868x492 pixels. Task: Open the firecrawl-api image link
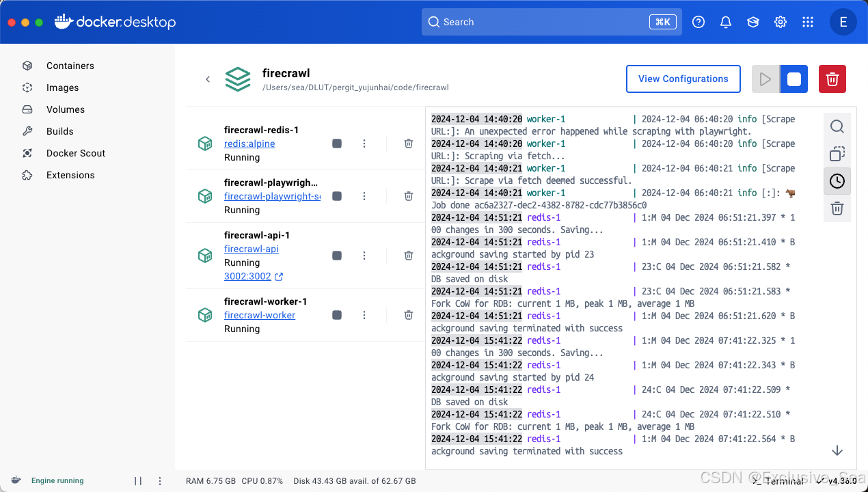coord(252,249)
